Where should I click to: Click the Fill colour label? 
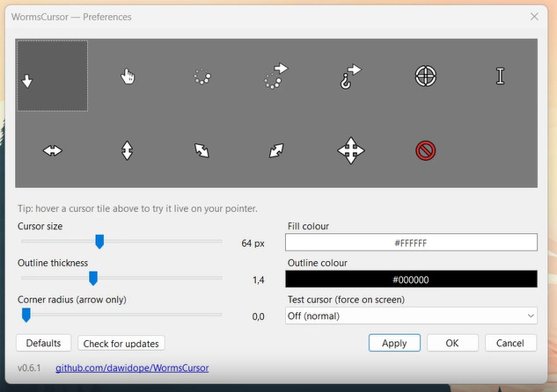(308, 227)
